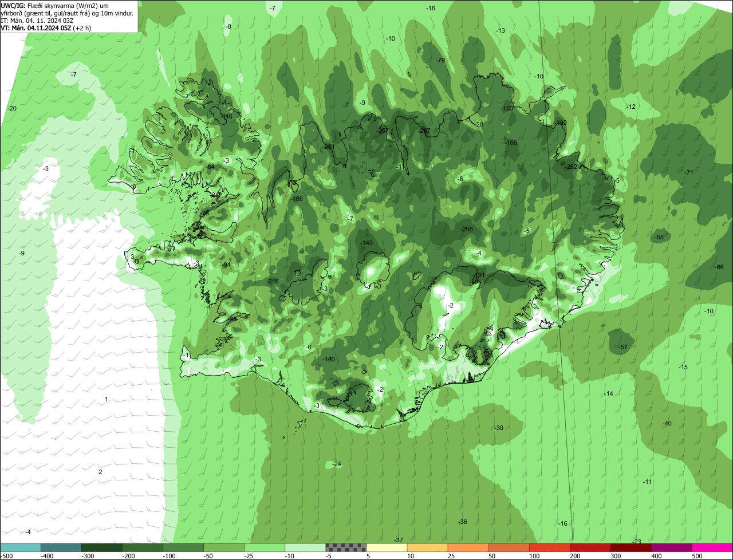The height and width of the screenshot is (560, 733).
Task: Pick the light teal legend swatch at -500
Action: (21, 547)
